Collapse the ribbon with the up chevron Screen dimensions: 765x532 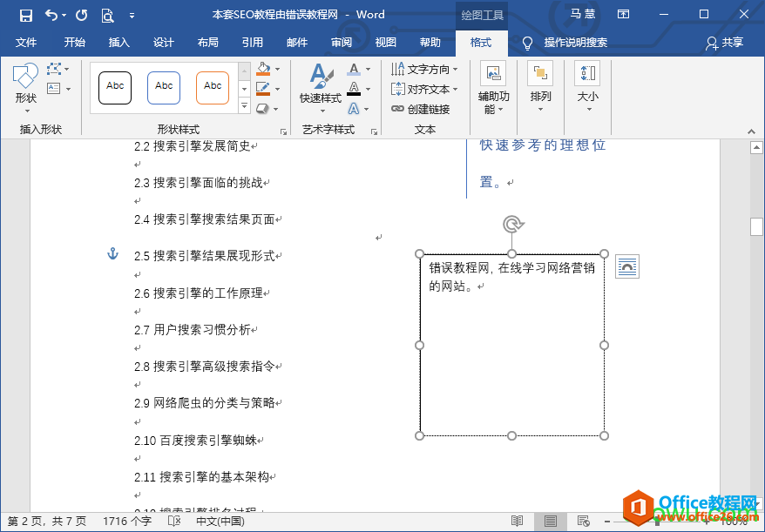pyautogui.click(x=751, y=131)
